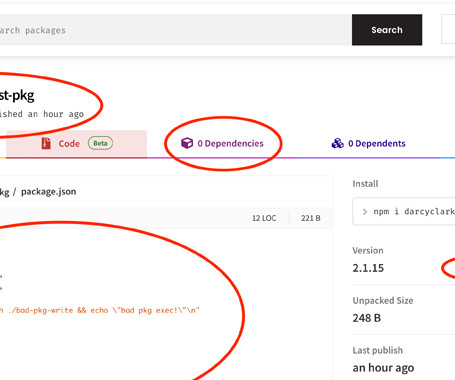Click the install command chevron icon

tap(365, 212)
